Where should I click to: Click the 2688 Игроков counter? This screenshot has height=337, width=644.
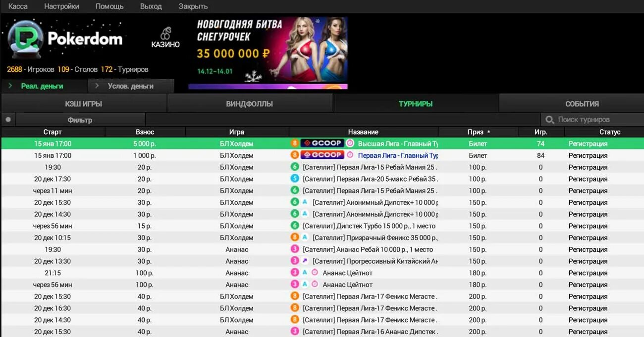pos(31,69)
